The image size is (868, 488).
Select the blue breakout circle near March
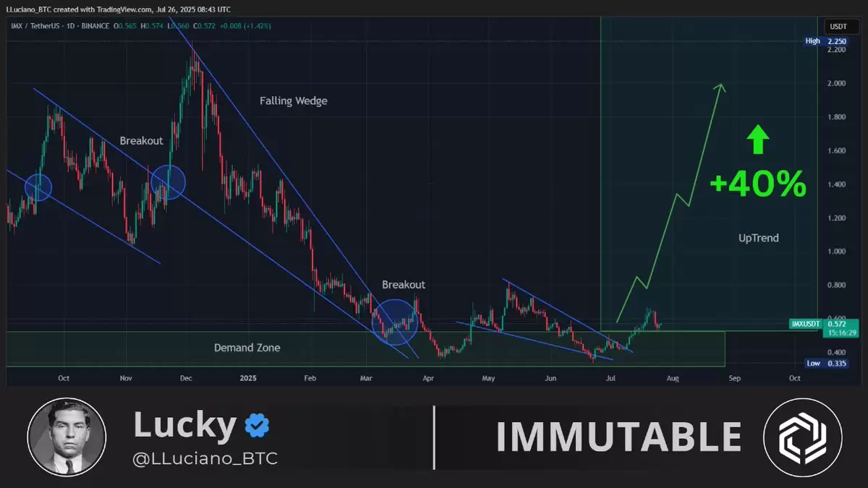[395, 322]
